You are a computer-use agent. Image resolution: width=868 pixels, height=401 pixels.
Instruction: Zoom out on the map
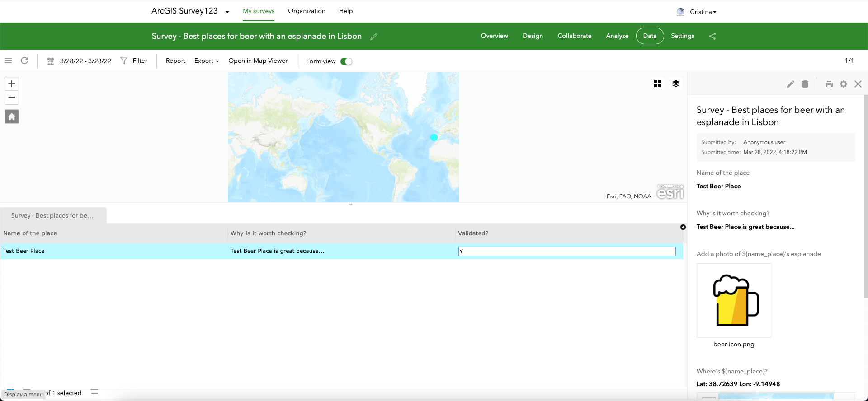click(12, 98)
